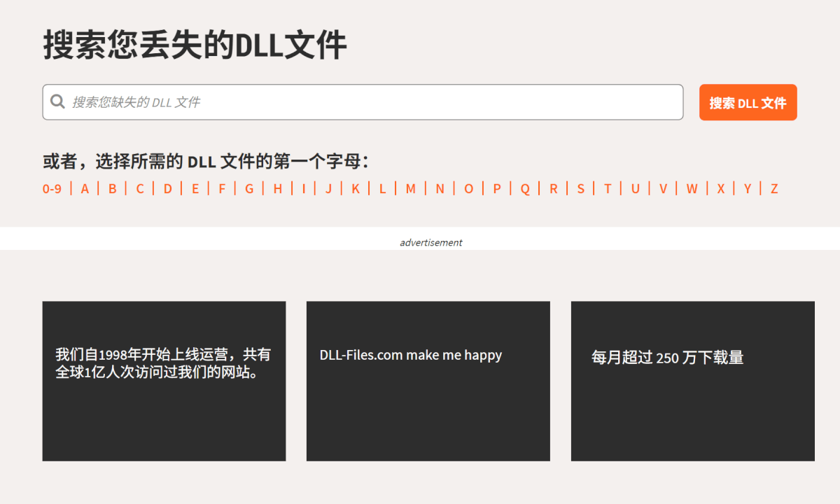The width and height of the screenshot is (840, 504).
Task: Click the 250 万下载量 statistics card
Action: tap(692, 381)
